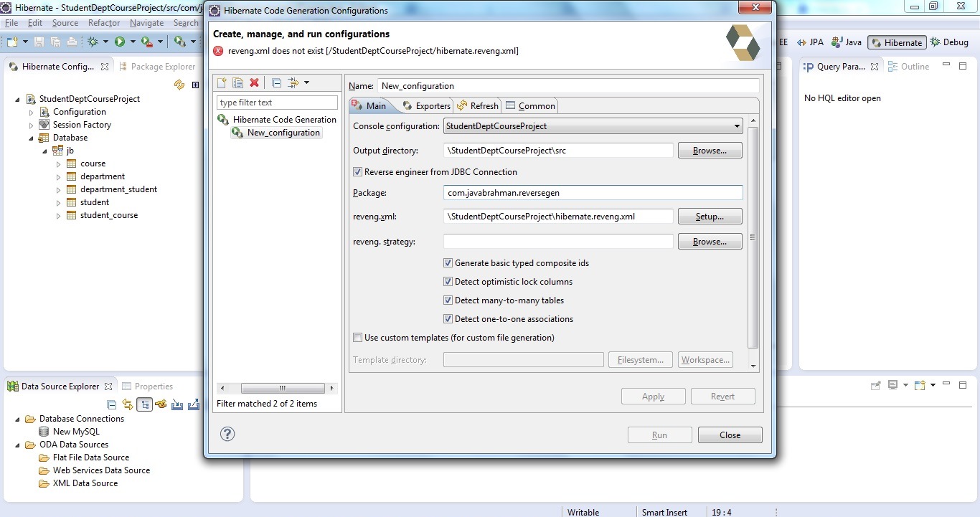Click Collapse All icon in Data Source Explorer

111,404
